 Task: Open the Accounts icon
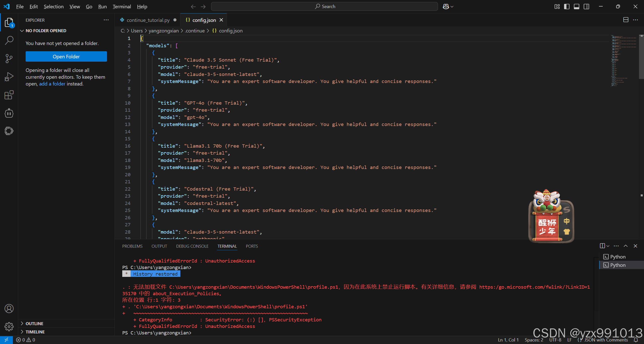pyautogui.click(x=9, y=308)
